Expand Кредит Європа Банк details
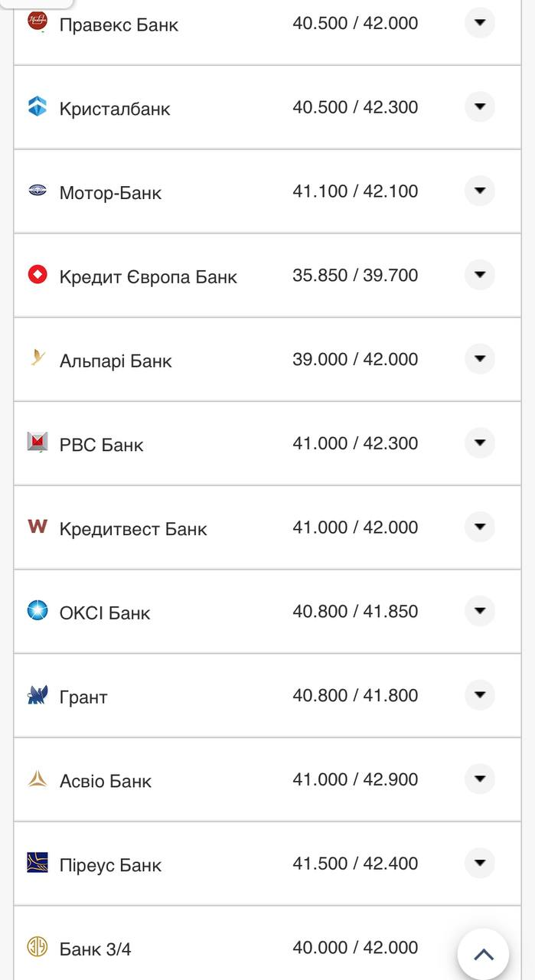The image size is (535, 980). 480,275
